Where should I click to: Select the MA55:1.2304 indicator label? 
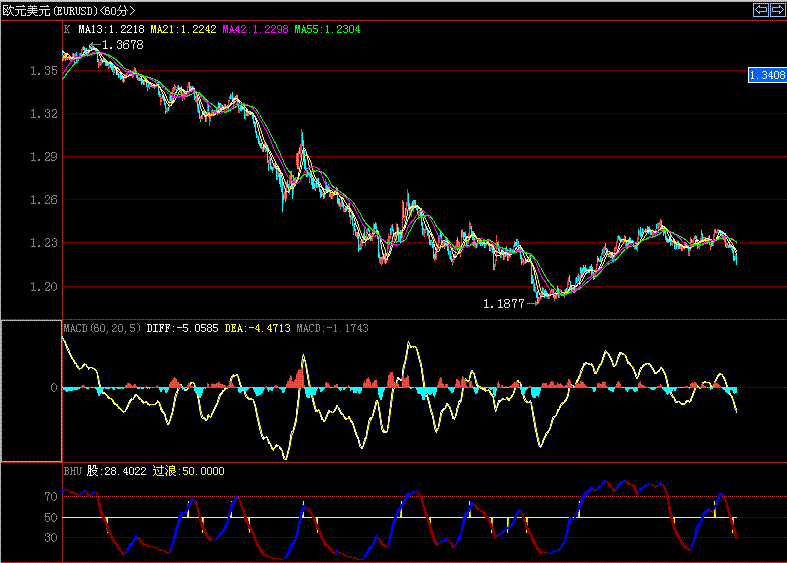(x=327, y=30)
